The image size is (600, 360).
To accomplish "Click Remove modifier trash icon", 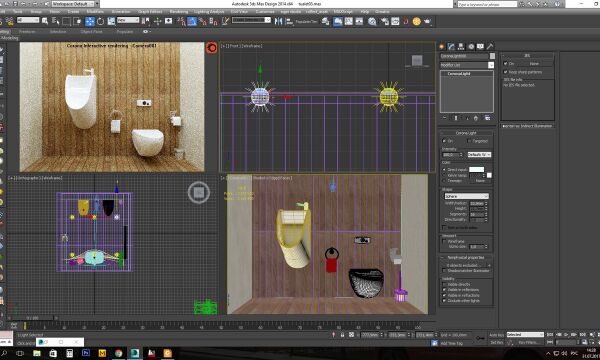I will pos(476,118).
